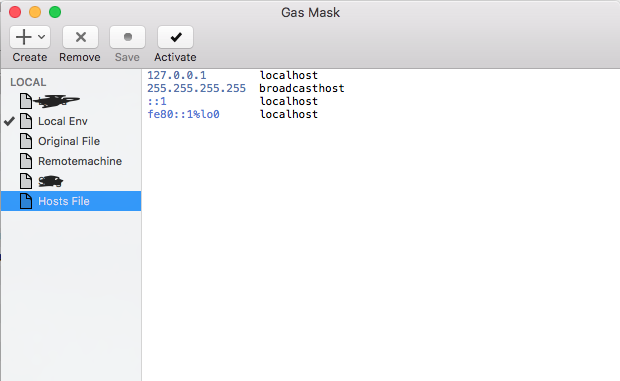The image size is (620, 381).
Task: Click the fe80::1%lo0 address text
Action: [x=183, y=114]
